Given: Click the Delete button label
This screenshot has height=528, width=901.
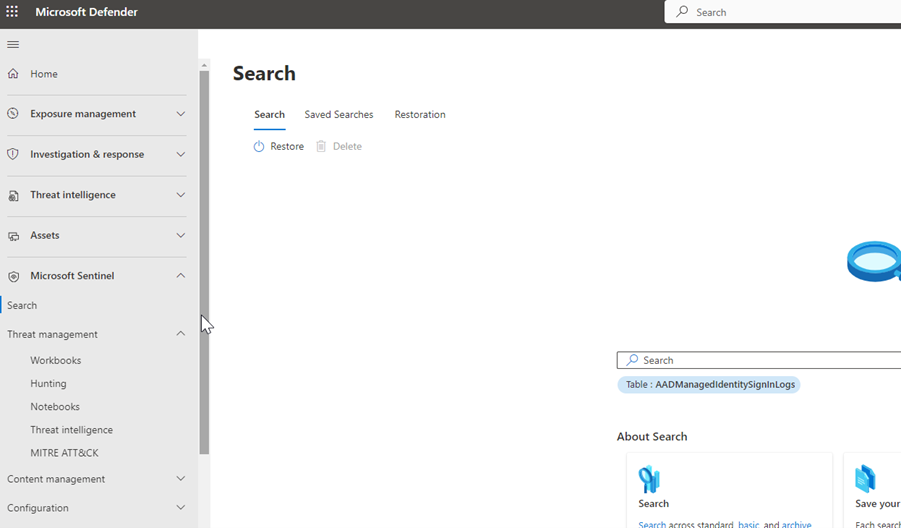Looking at the screenshot, I should 347,147.
